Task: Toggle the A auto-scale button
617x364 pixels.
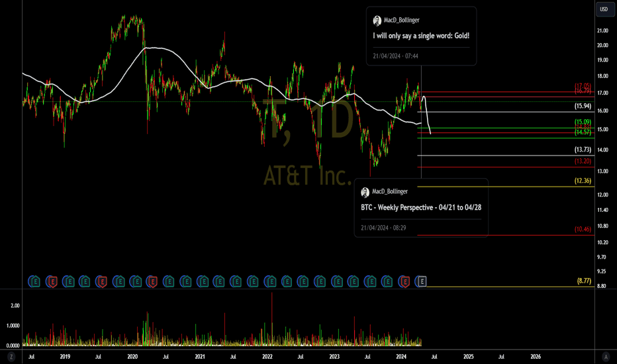Action: click(606, 357)
